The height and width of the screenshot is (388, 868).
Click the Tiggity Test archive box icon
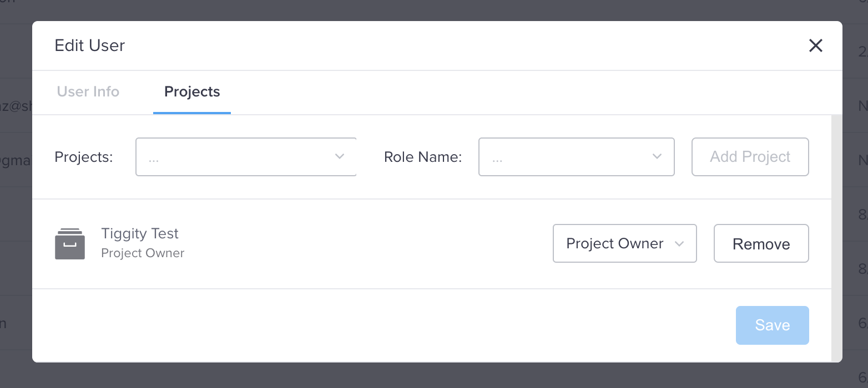(x=70, y=244)
